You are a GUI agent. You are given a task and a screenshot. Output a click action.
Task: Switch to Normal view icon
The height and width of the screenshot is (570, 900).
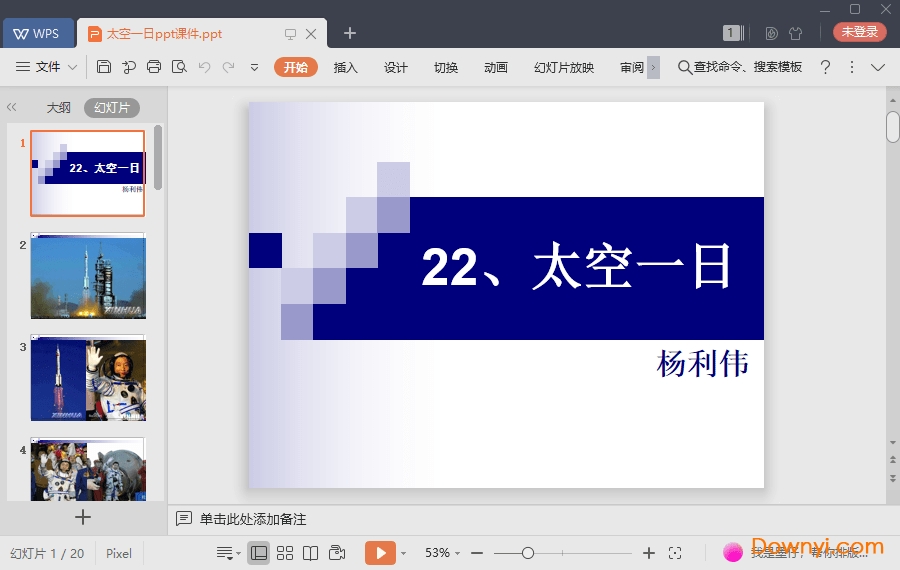coord(259,553)
